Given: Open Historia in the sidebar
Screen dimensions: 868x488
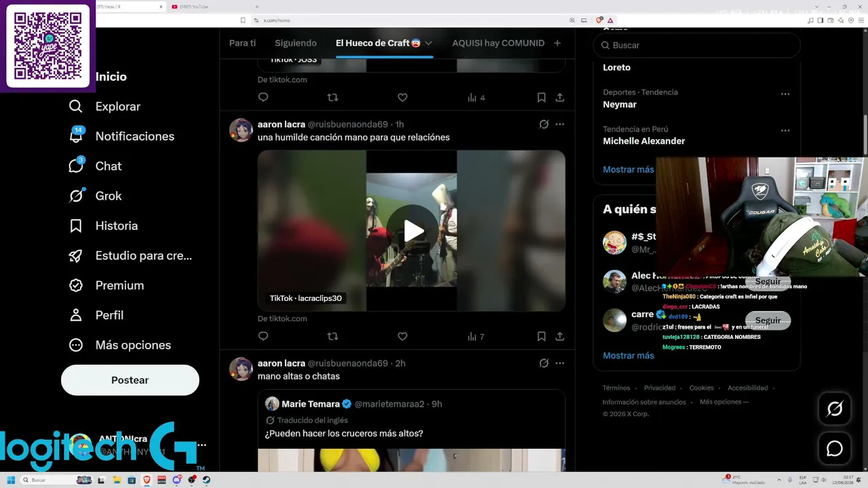Looking at the screenshot, I should (x=103, y=226).
